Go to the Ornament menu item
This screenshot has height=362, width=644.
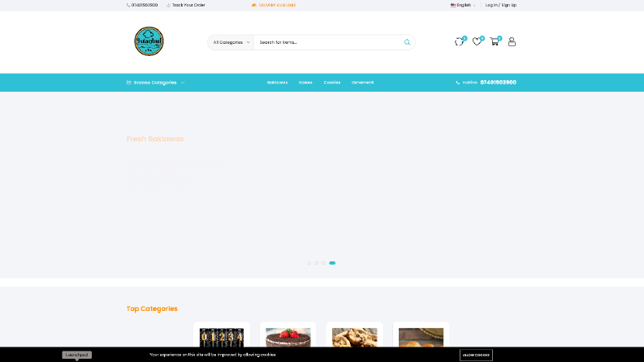(363, 83)
